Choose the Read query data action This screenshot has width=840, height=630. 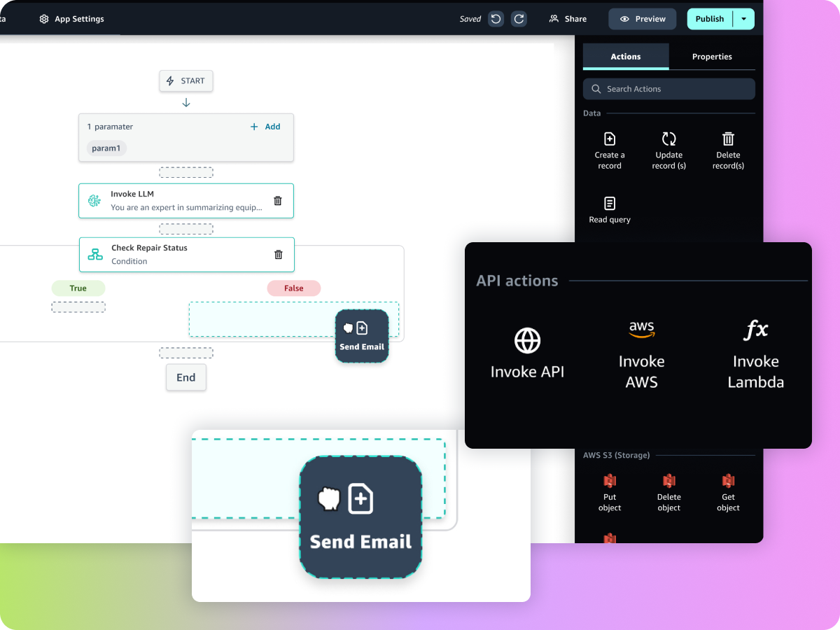[610, 209]
